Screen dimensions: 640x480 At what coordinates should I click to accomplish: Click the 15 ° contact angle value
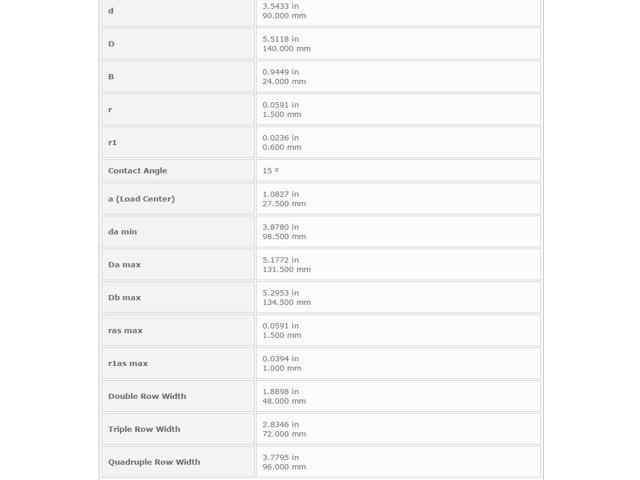click(271, 171)
